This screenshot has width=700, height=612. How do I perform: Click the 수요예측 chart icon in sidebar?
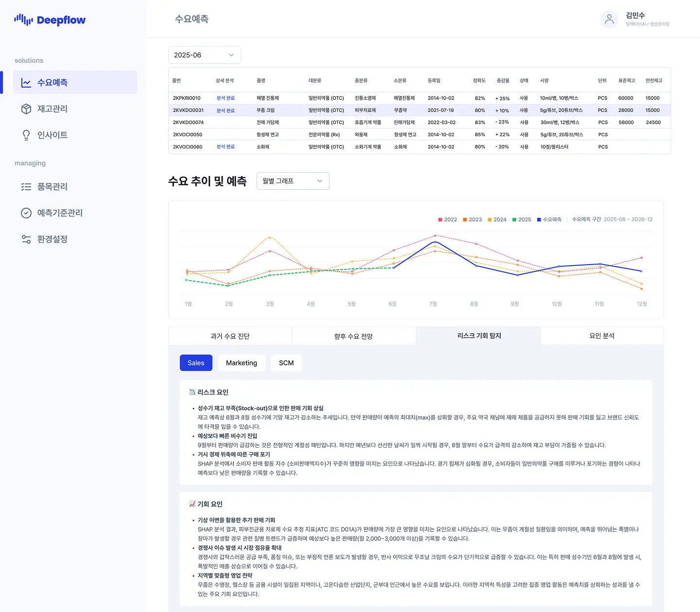[x=26, y=83]
